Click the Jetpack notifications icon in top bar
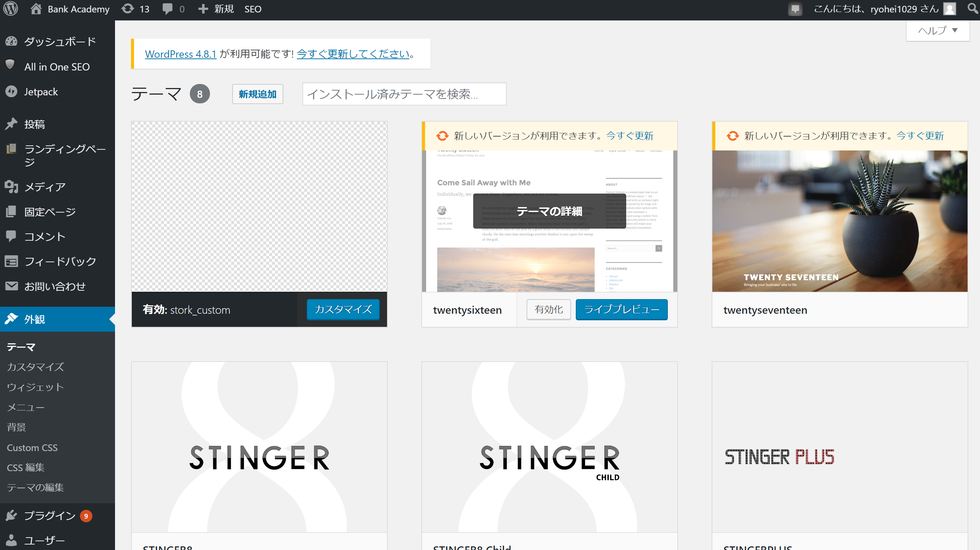Screen dimensions: 980x550 795,9
